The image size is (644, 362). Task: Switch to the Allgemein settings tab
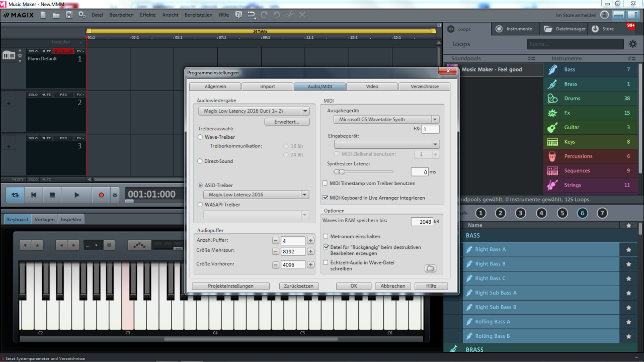pyautogui.click(x=215, y=86)
